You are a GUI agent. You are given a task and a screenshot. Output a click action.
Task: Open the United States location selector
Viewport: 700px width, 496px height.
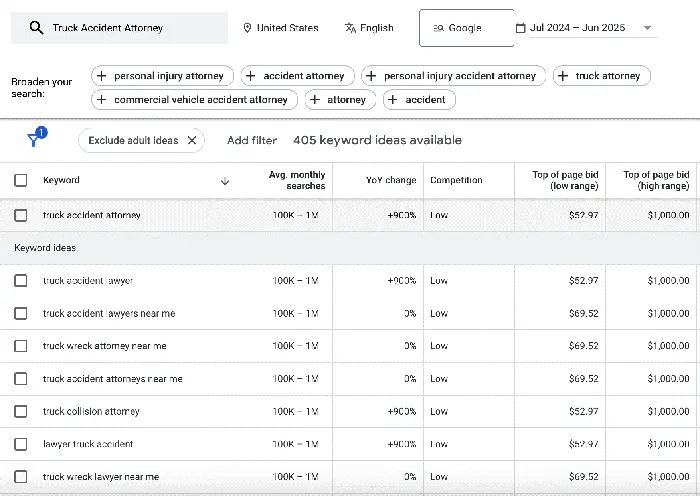[285, 28]
